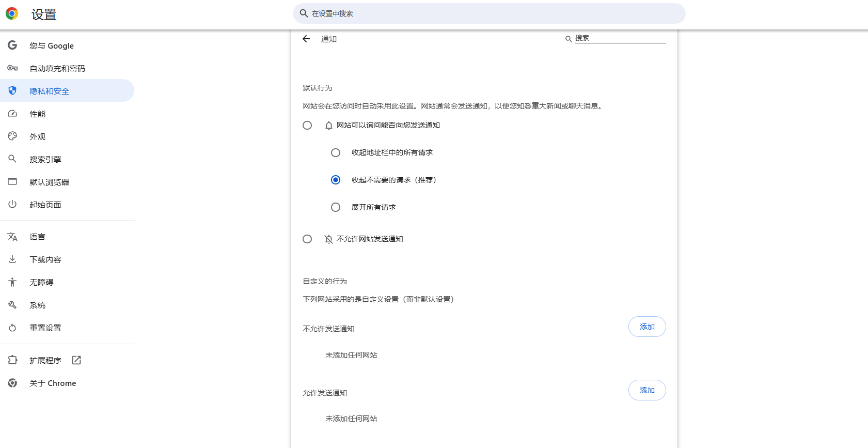Open 外观 settings section
868x448 pixels.
(67, 136)
